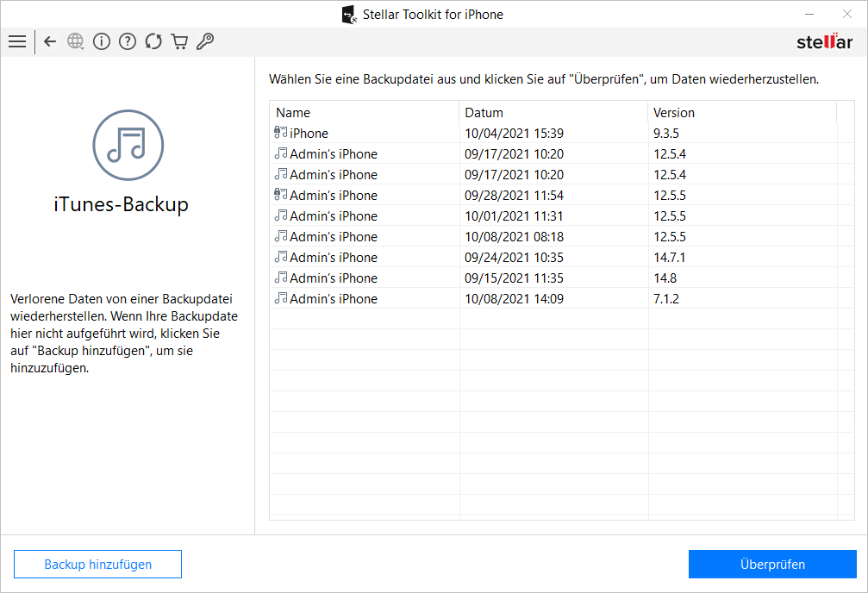Click version cell 14.8
The width and height of the screenshot is (868, 593).
(665, 278)
